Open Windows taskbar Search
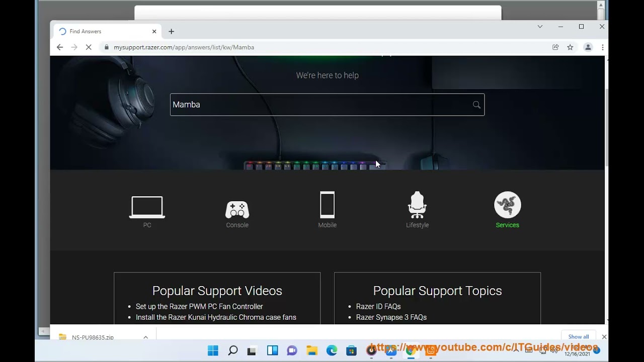The height and width of the screenshot is (362, 644). pyautogui.click(x=233, y=350)
